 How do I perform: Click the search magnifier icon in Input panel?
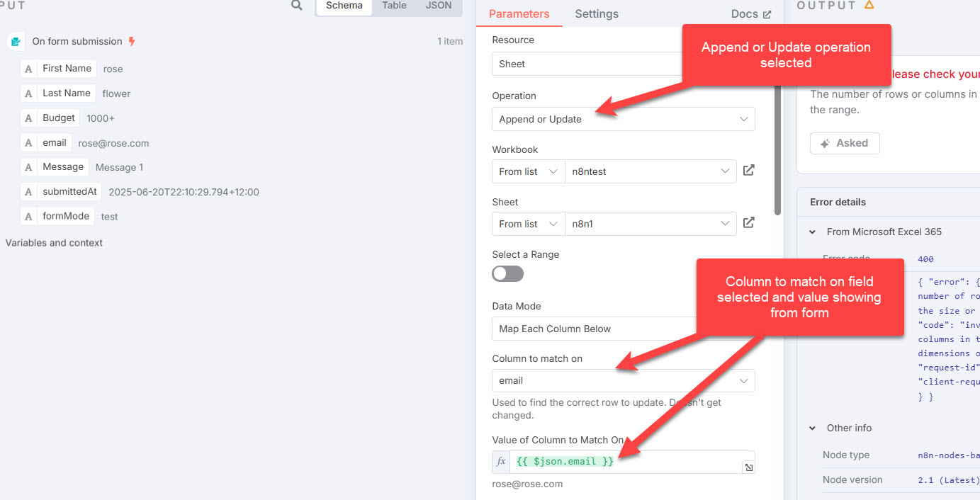click(x=297, y=6)
